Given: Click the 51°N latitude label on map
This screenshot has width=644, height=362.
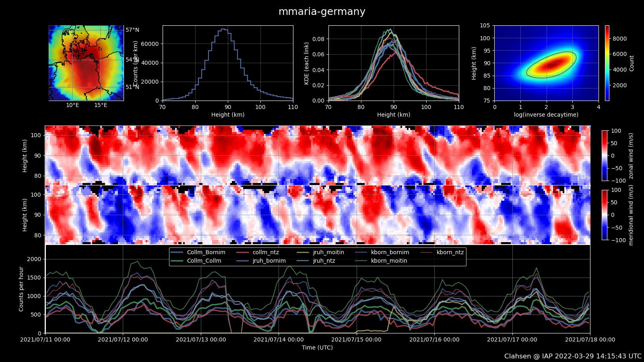Looking at the screenshot, I should tap(132, 87).
